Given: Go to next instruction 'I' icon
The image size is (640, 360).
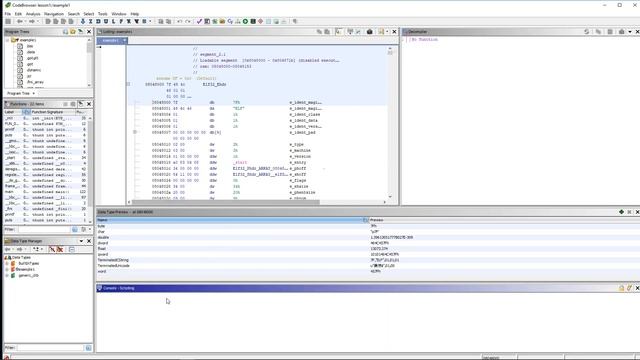Looking at the screenshot, I should 91,21.
